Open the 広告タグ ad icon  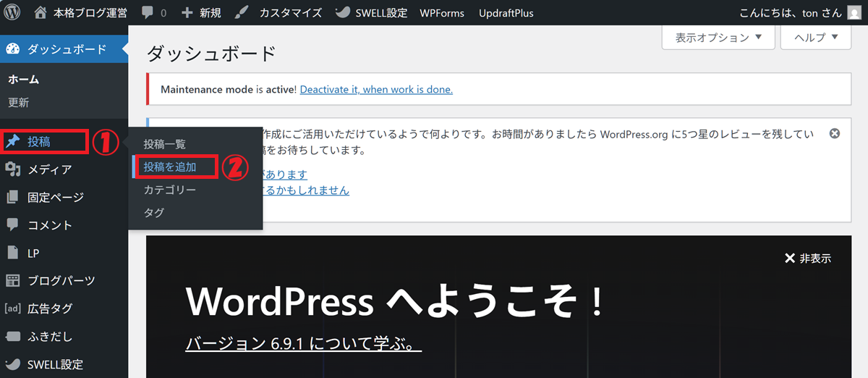pyautogui.click(x=12, y=308)
